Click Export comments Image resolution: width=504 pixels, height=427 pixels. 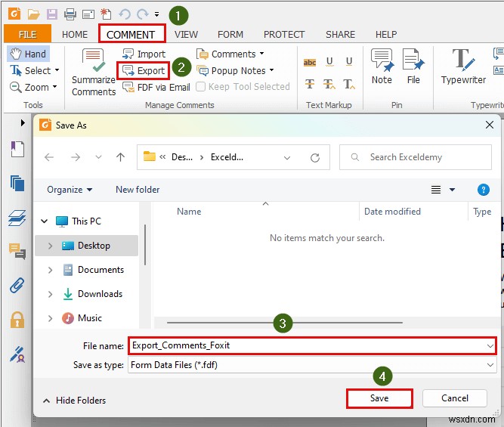click(x=144, y=71)
